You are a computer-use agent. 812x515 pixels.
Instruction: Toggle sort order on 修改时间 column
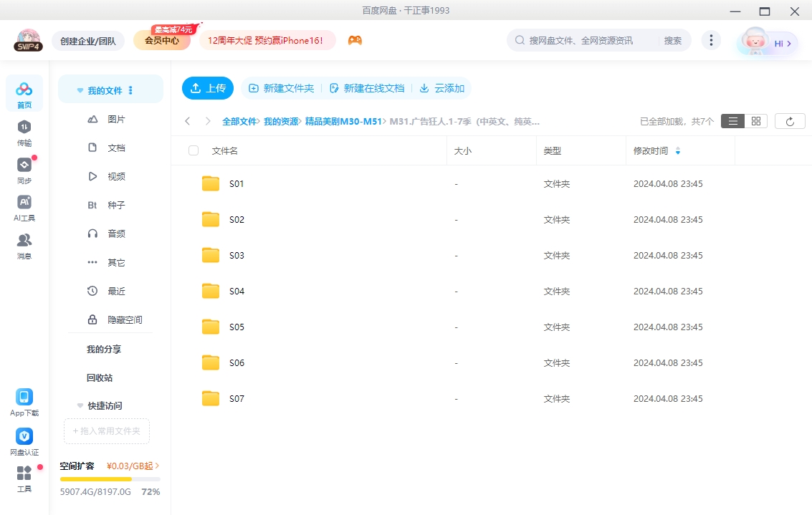677,151
